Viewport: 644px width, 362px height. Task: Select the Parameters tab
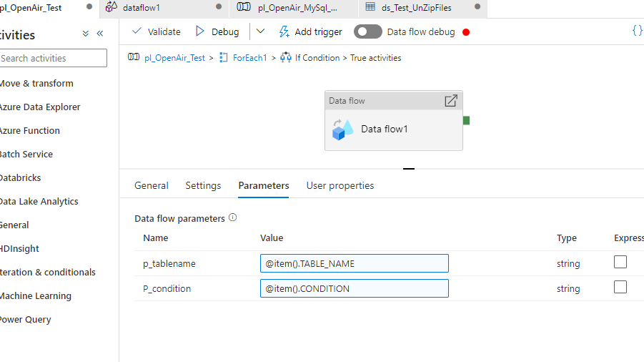click(x=263, y=186)
